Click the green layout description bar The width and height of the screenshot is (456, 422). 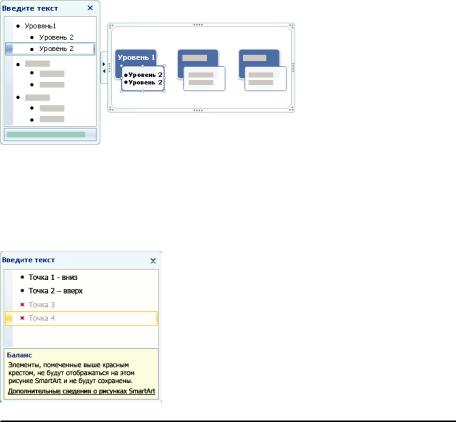pos(46,134)
